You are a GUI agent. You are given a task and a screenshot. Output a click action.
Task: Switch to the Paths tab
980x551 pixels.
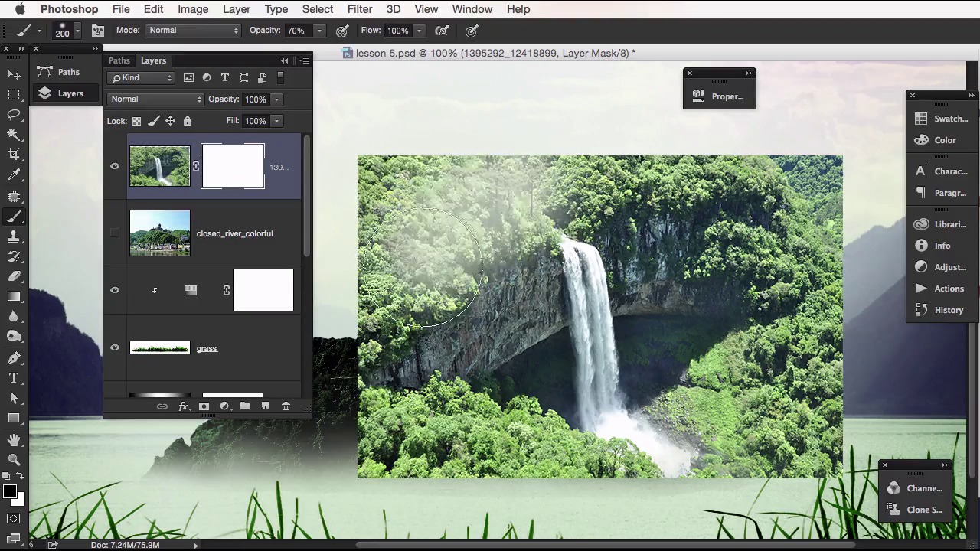[119, 60]
